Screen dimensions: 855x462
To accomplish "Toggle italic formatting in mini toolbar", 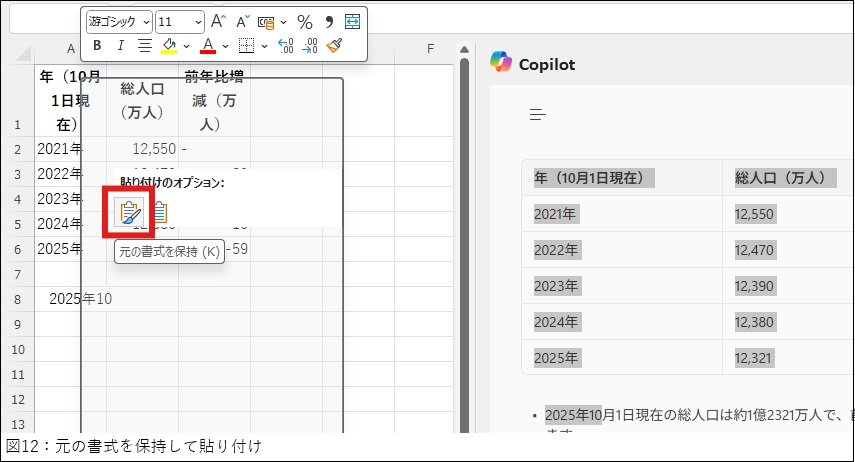I will coord(120,45).
